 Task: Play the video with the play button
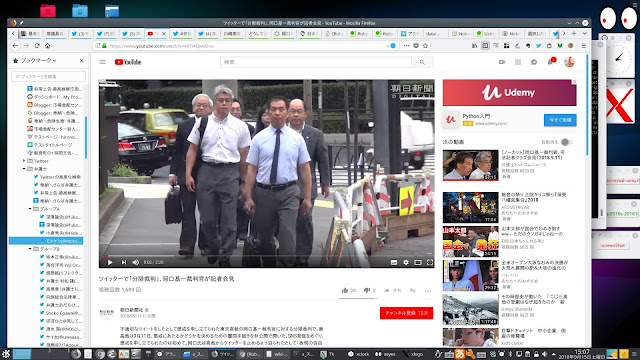coord(110,262)
